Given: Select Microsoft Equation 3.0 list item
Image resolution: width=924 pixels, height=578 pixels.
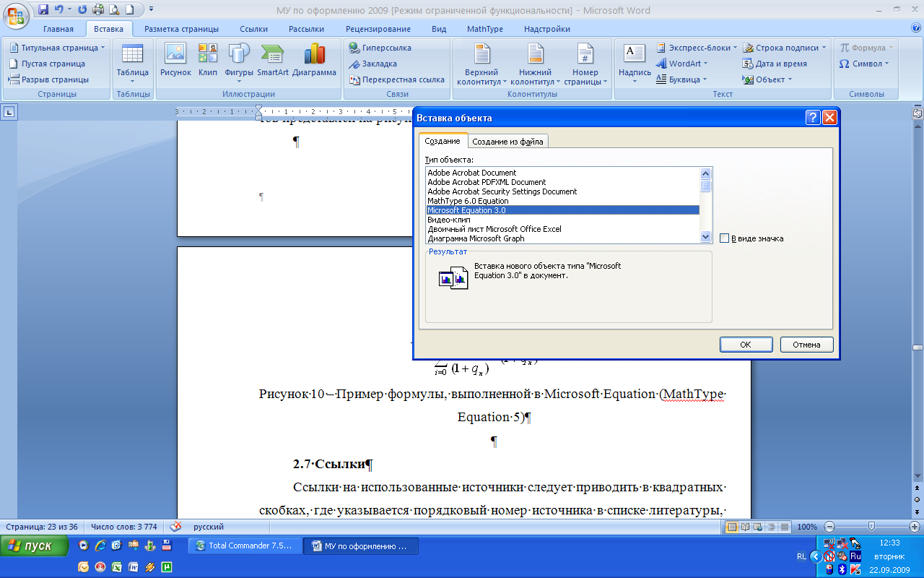Looking at the screenshot, I should [x=562, y=210].
